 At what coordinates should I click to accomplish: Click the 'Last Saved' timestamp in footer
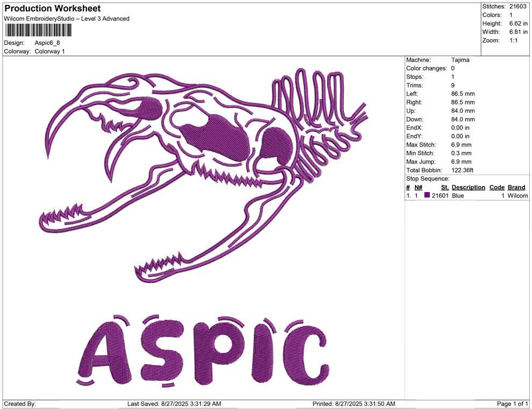[174, 404]
